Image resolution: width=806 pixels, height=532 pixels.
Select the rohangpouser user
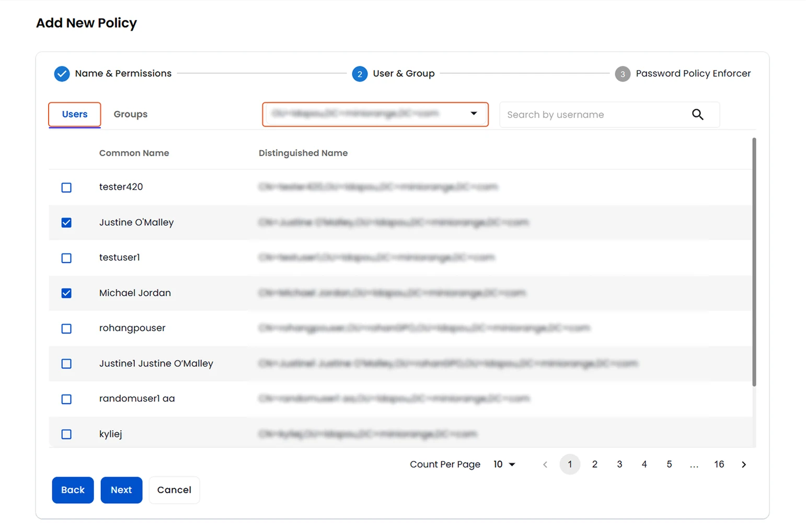pos(66,328)
